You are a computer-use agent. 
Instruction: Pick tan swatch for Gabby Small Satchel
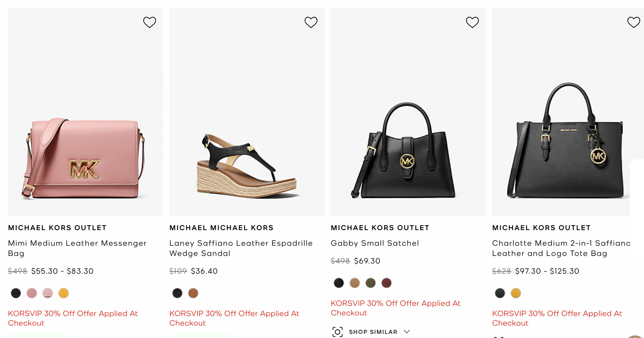click(x=355, y=283)
